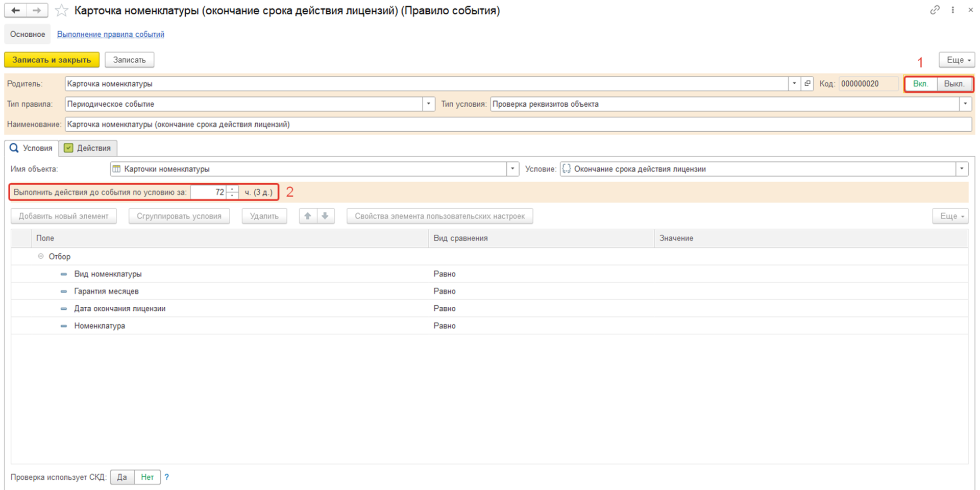Disable the rule with Выкл. toggle
This screenshot has width=980, height=490.
[954, 84]
